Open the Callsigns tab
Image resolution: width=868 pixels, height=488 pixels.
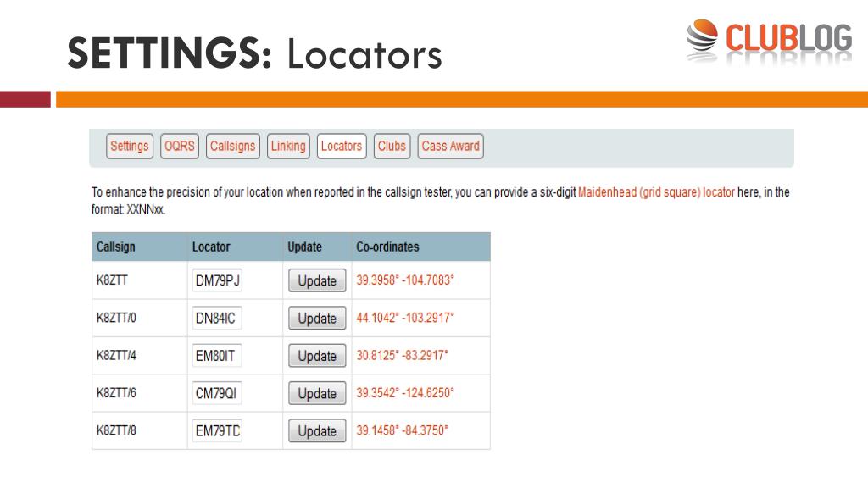pyautogui.click(x=232, y=146)
